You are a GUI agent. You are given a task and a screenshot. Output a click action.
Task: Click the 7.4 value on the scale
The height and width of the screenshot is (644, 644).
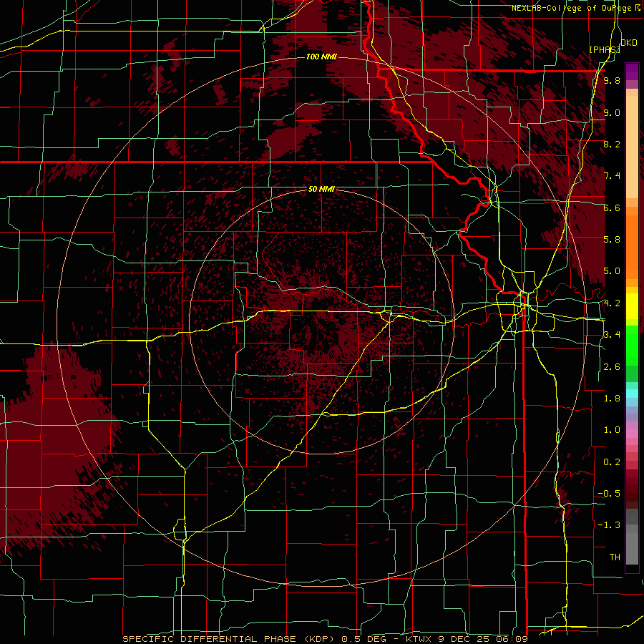pos(612,176)
